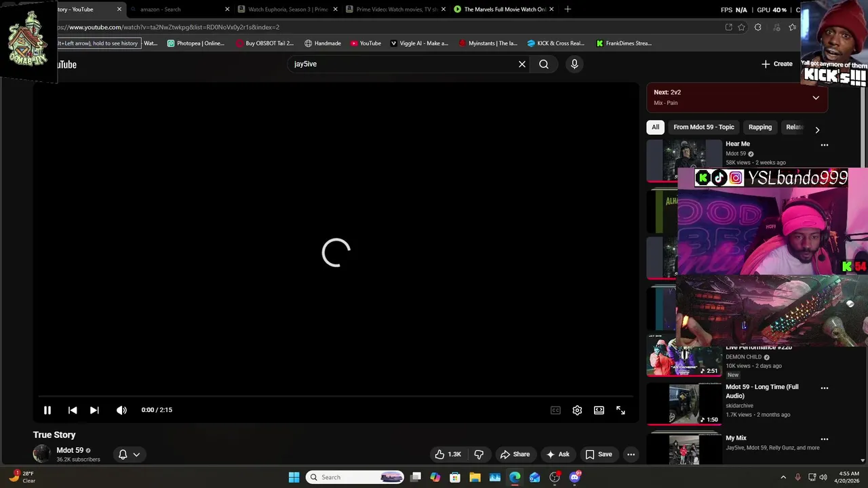Open Photopea bookmark

point(196,43)
